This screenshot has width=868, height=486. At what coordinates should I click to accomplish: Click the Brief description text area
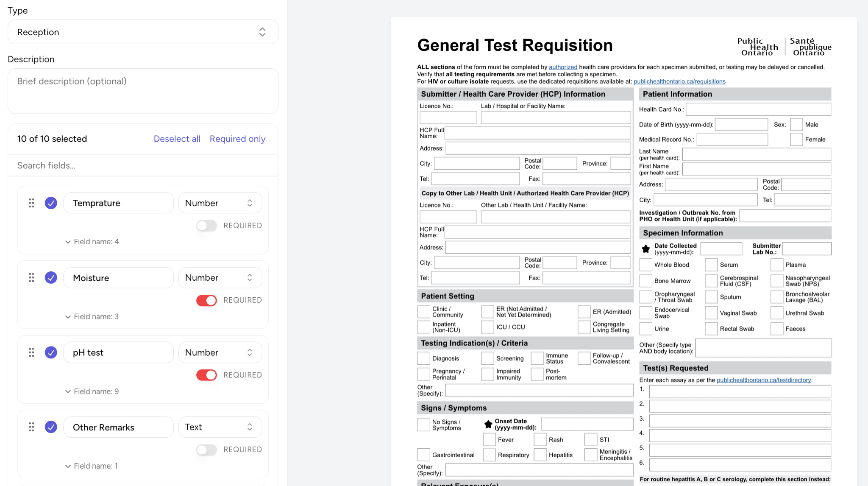tap(143, 91)
